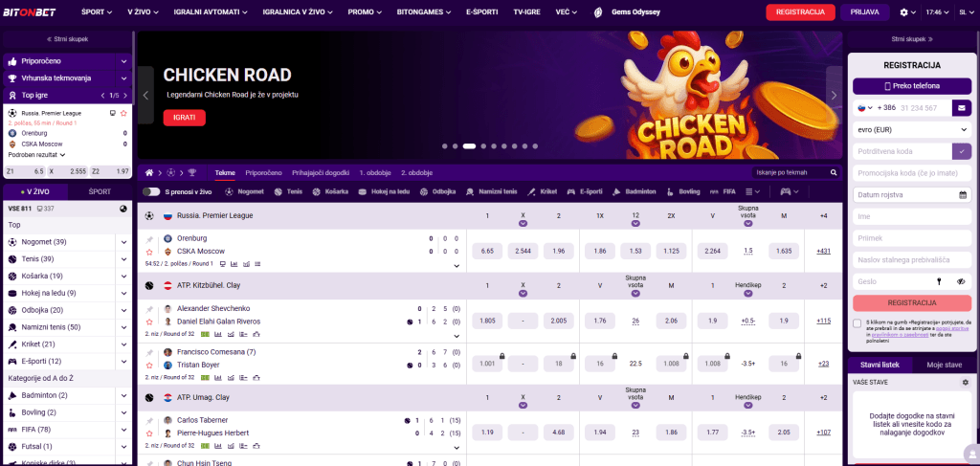Click the Iskanje po tekmah search field

point(791,172)
